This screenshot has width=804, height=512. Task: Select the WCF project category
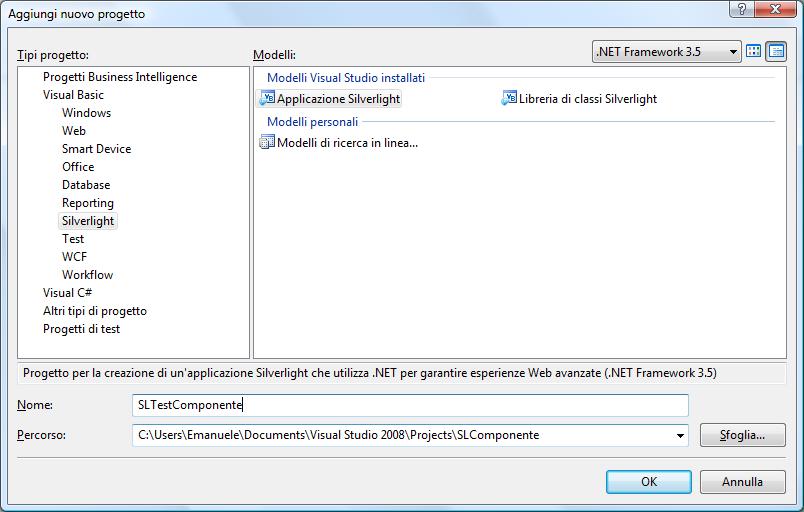pos(74,257)
